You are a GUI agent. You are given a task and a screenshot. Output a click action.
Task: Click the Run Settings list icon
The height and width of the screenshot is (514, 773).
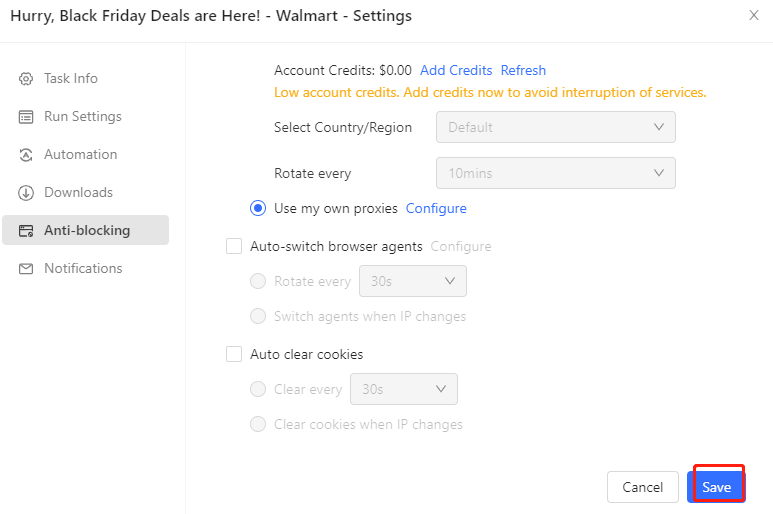pos(26,117)
